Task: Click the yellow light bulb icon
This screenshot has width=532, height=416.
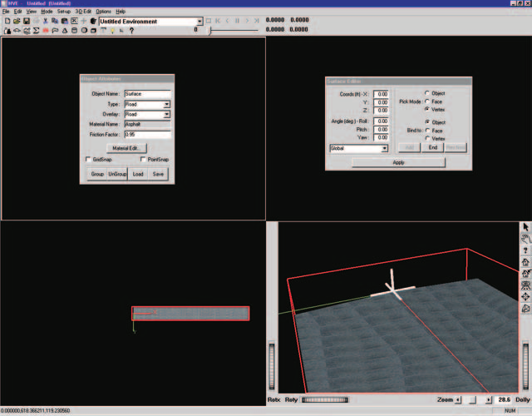Action: [112, 31]
